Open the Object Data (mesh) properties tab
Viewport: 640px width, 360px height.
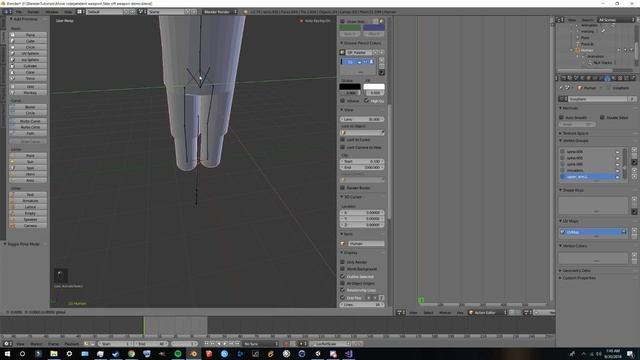[x=607, y=78]
